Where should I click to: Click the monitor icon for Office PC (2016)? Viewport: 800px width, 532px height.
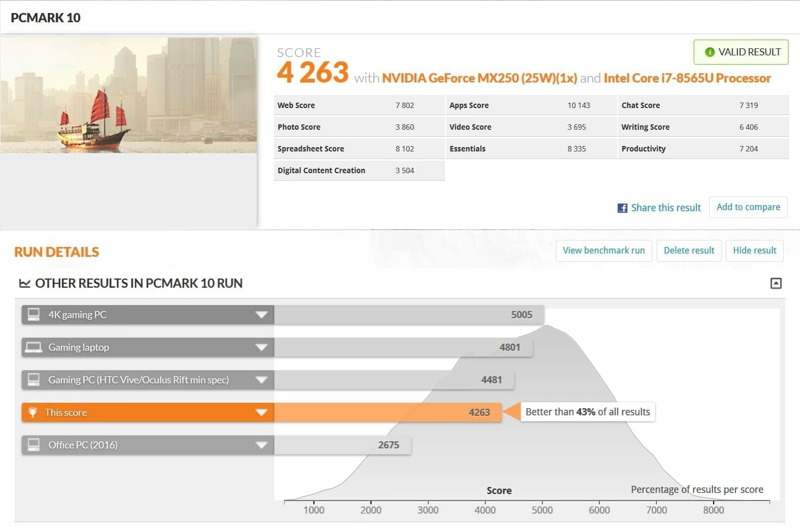[34, 445]
